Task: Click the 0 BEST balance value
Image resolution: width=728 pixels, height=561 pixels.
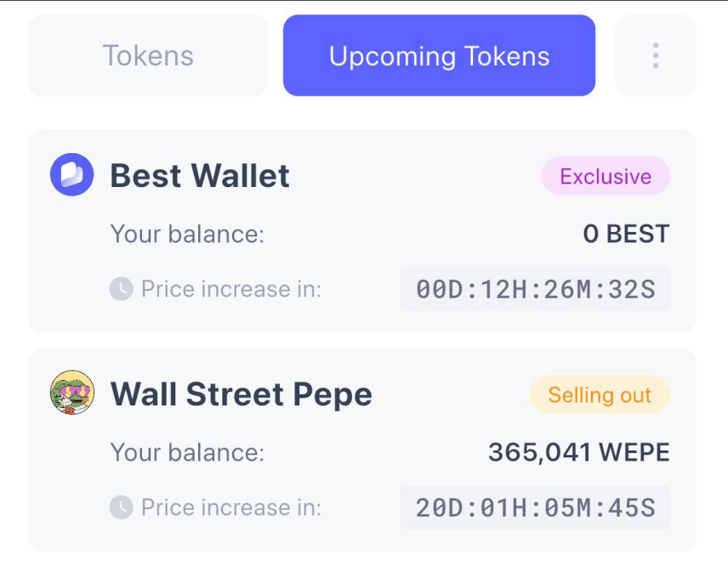Action: click(626, 234)
